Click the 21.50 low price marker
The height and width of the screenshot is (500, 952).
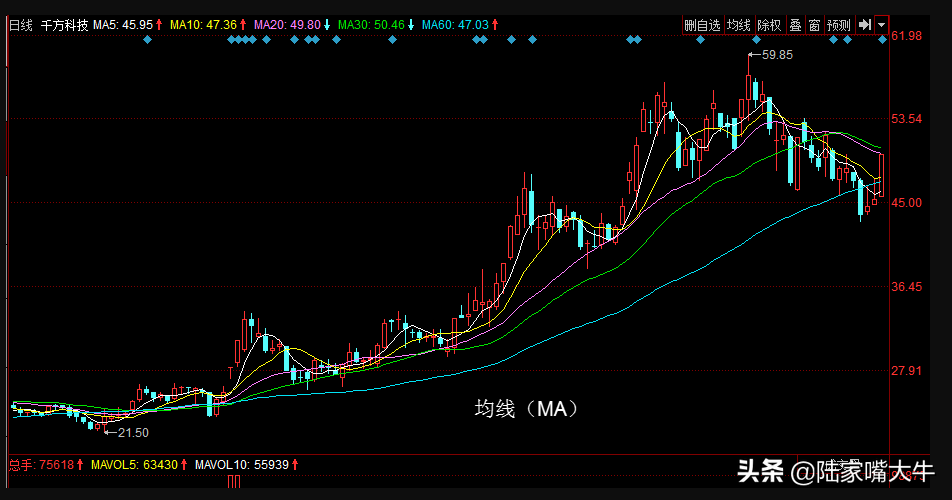point(132,432)
